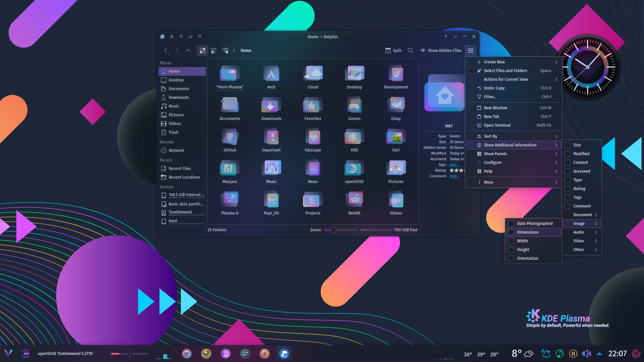
Task: Expand the Help submenu
Action: click(514, 171)
